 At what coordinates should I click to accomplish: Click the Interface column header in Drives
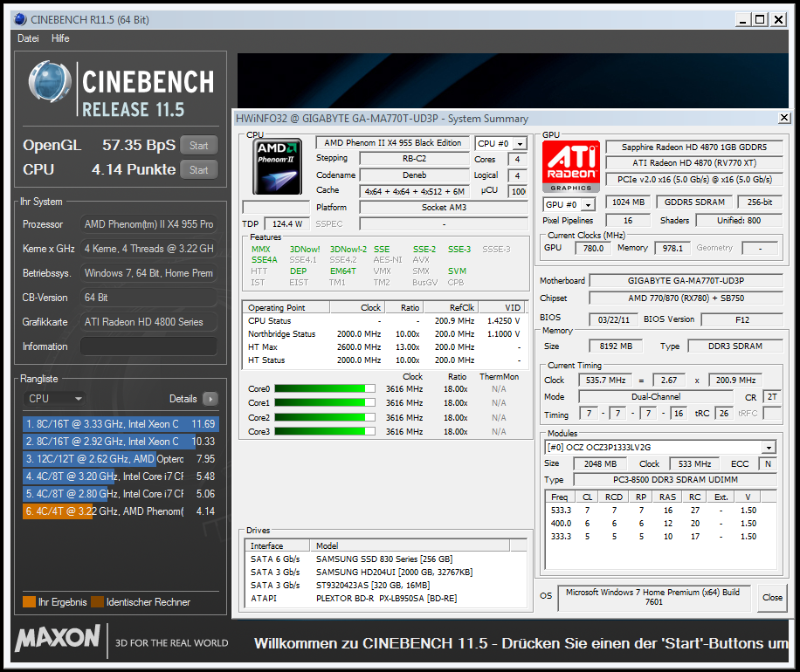click(x=277, y=545)
